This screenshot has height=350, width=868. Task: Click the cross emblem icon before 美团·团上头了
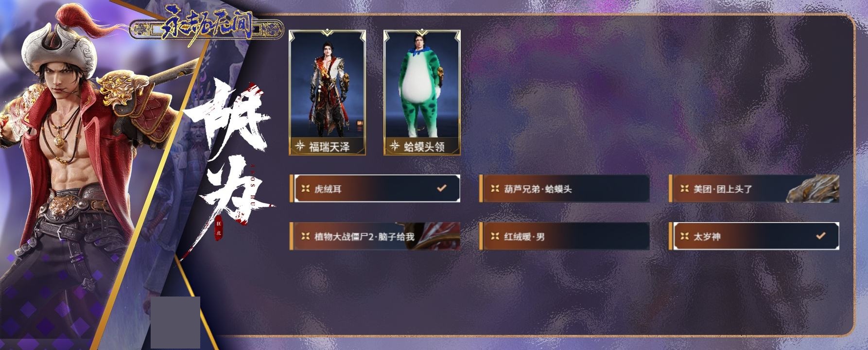click(684, 189)
